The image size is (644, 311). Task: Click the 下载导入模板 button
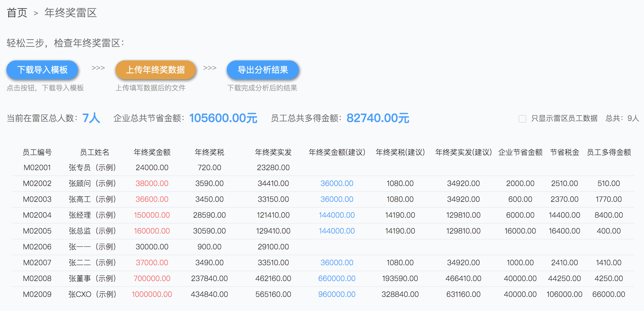(x=42, y=70)
